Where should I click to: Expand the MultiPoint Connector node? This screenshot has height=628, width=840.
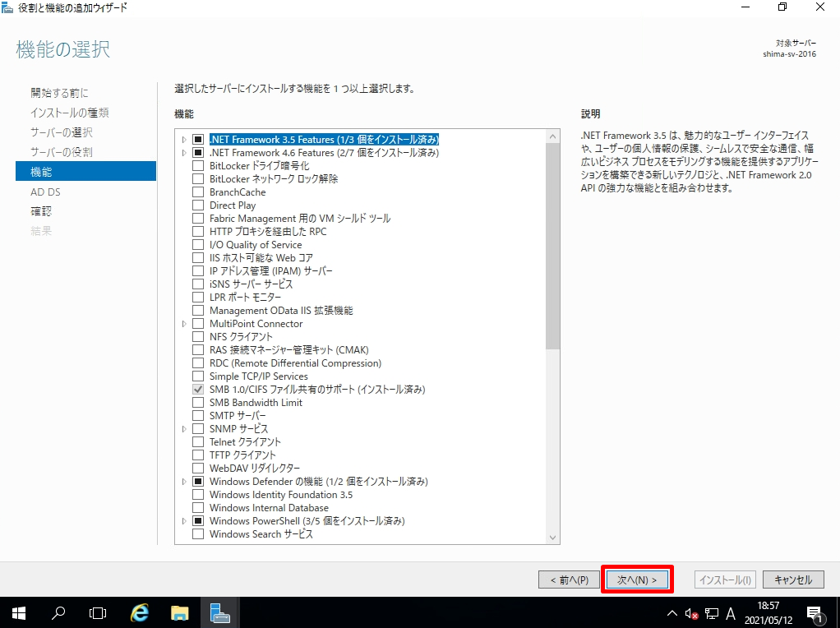click(184, 324)
